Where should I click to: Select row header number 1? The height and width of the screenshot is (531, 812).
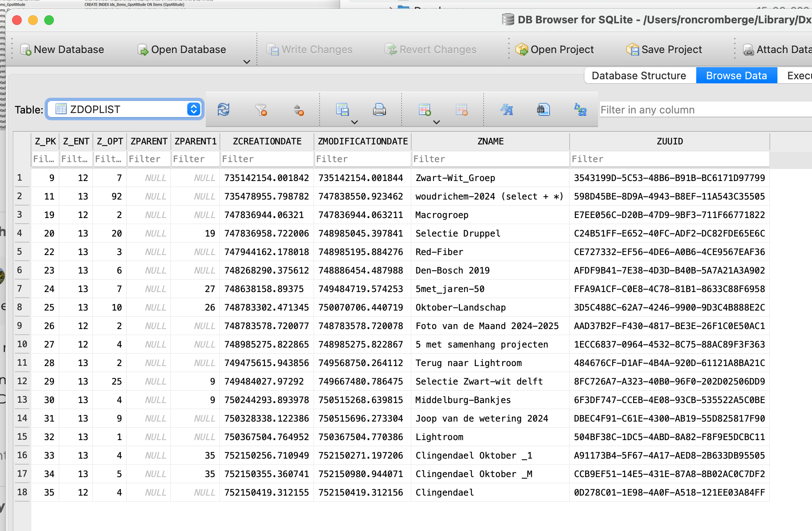click(x=22, y=177)
